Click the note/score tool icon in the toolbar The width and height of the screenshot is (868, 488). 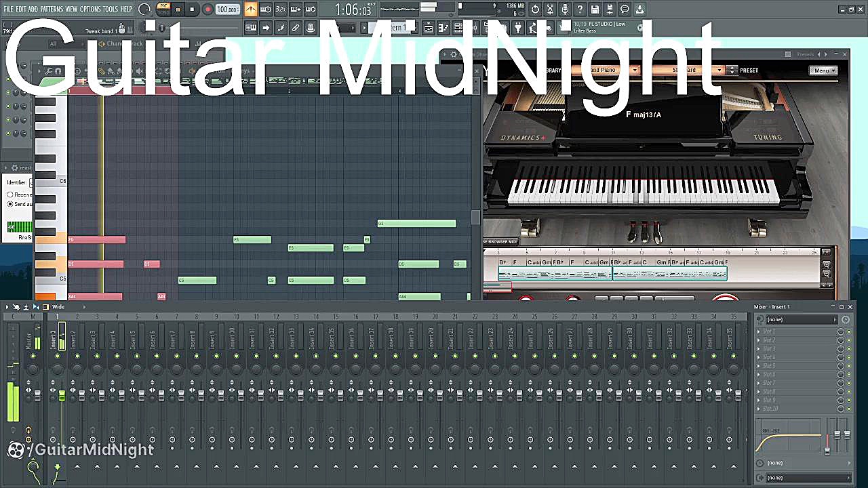281,28
